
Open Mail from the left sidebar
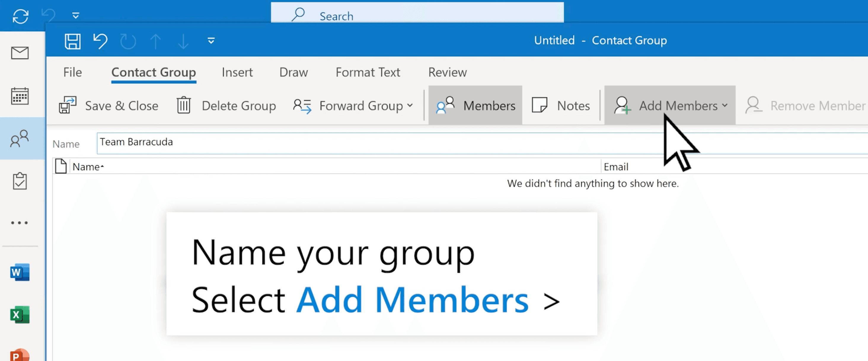(x=20, y=53)
